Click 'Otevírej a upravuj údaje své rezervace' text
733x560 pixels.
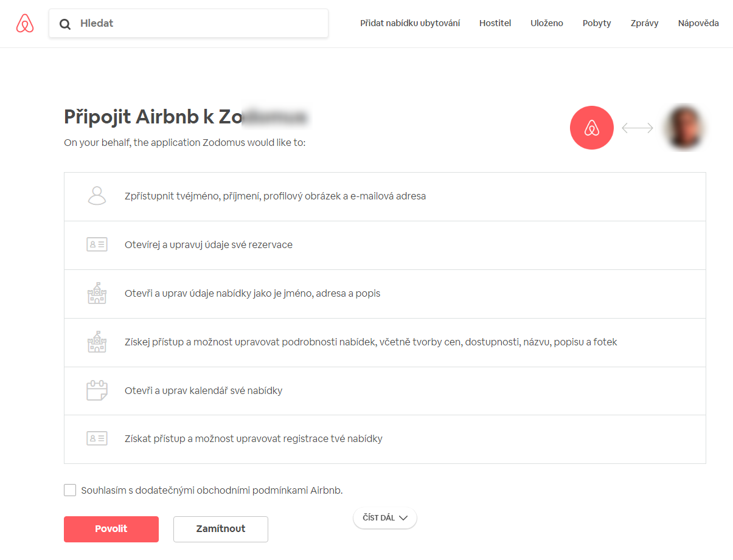[x=209, y=245]
